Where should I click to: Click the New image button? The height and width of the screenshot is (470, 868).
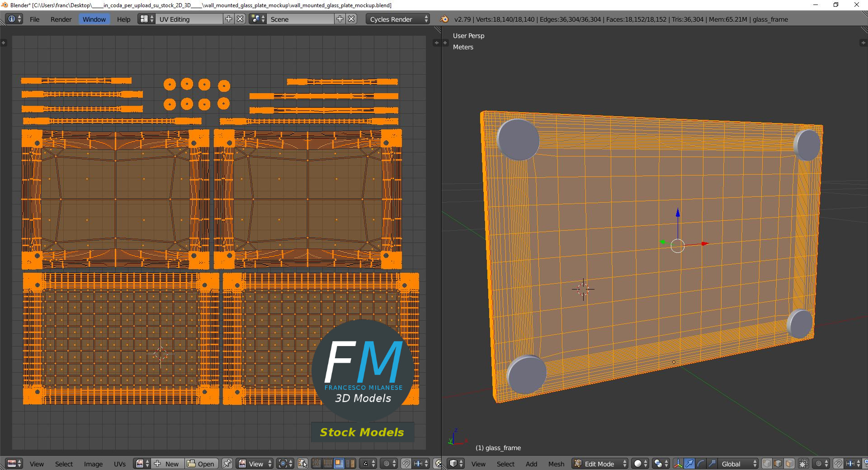click(168, 464)
